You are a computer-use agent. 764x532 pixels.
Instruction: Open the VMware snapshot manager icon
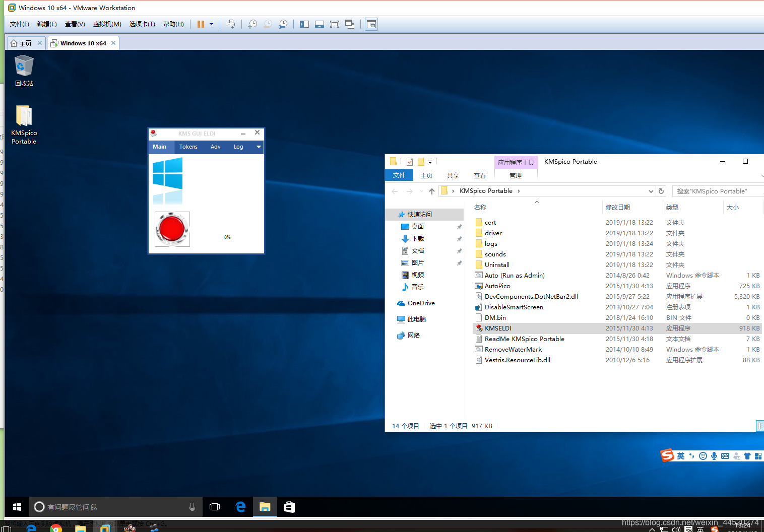coord(283,24)
